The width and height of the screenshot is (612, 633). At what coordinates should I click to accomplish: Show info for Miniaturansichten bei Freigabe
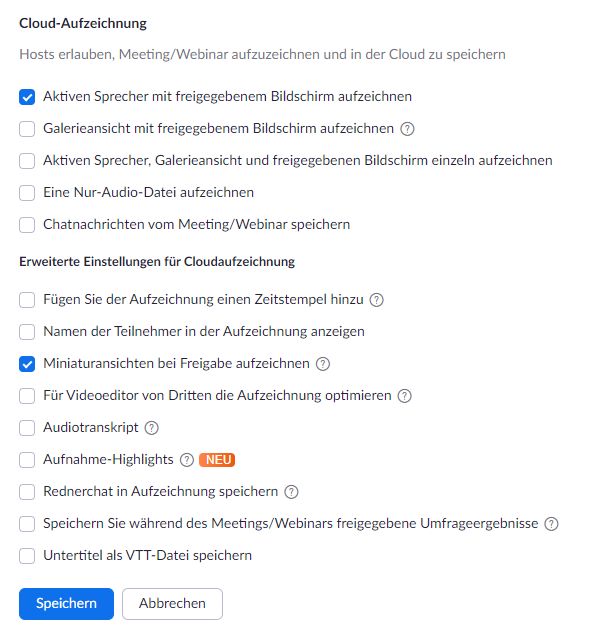323,364
